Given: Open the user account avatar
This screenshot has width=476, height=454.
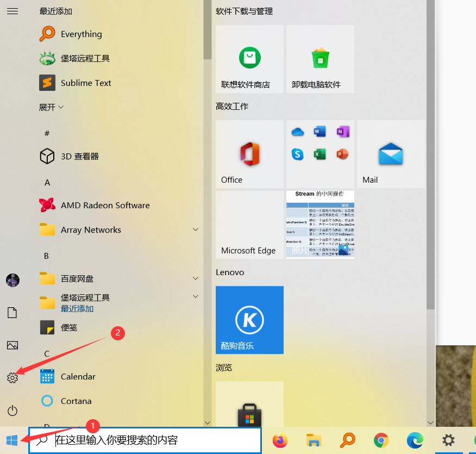Looking at the screenshot, I should [12, 280].
